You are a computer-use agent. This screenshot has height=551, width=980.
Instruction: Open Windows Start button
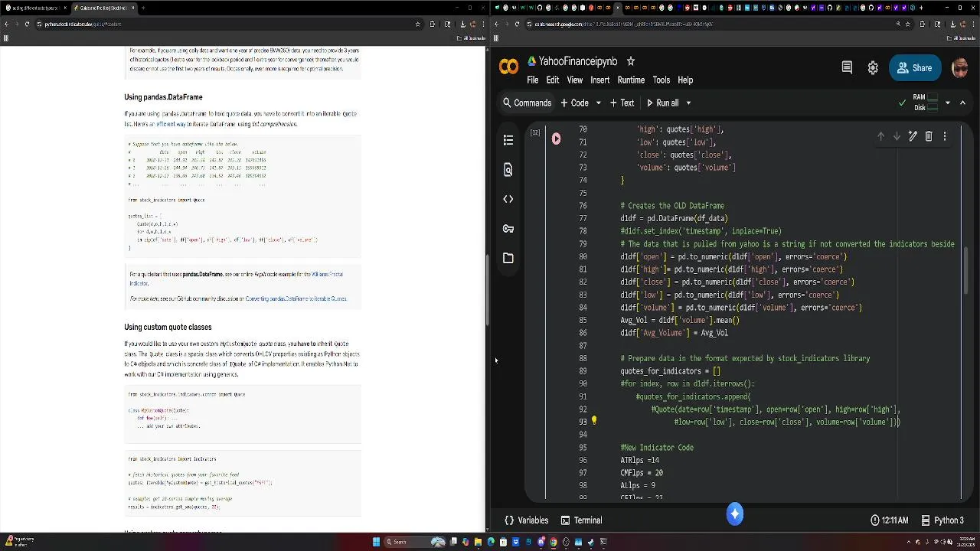point(376,542)
